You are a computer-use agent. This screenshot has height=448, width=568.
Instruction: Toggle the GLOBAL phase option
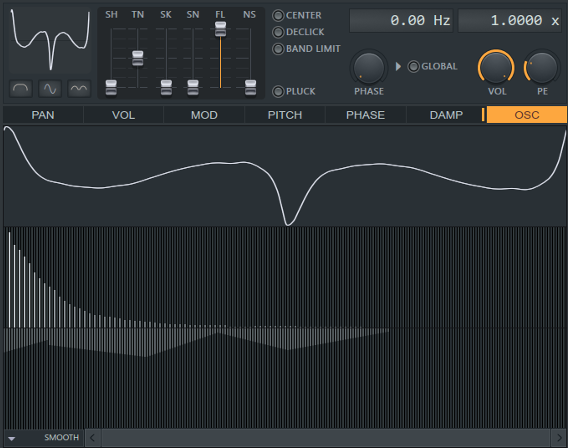click(413, 67)
